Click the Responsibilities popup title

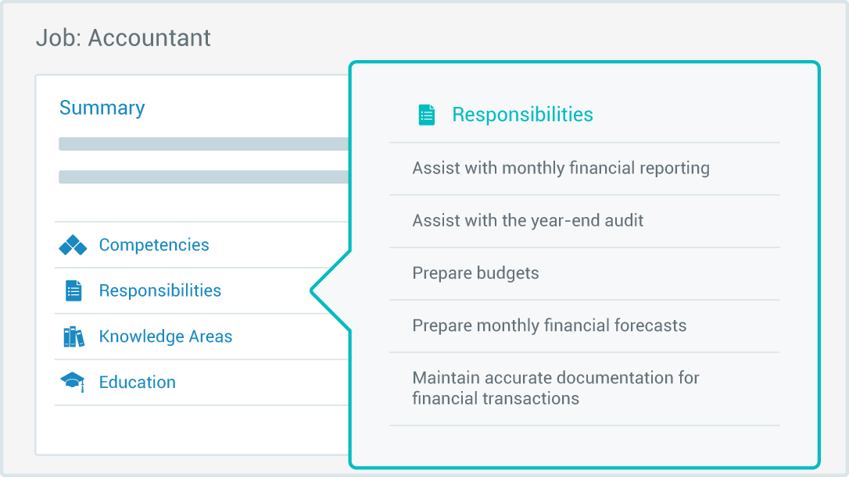click(522, 115)
